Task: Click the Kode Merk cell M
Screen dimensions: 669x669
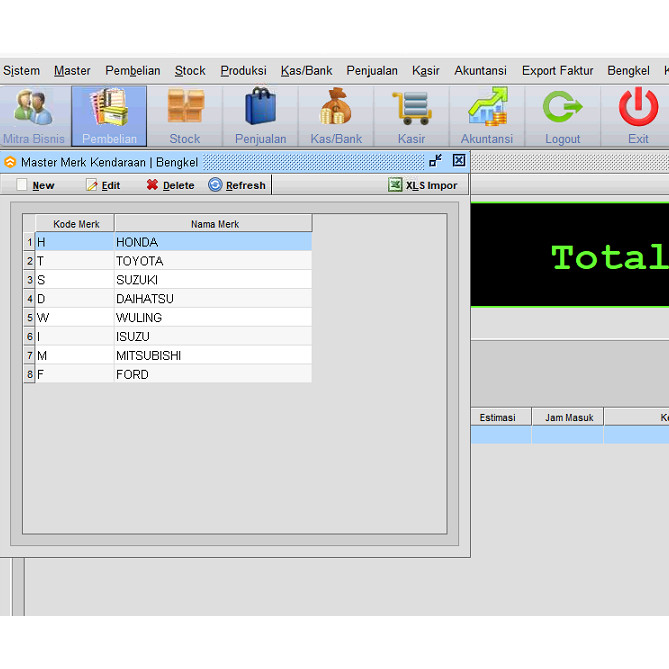Action: click(x=75, y=355)
